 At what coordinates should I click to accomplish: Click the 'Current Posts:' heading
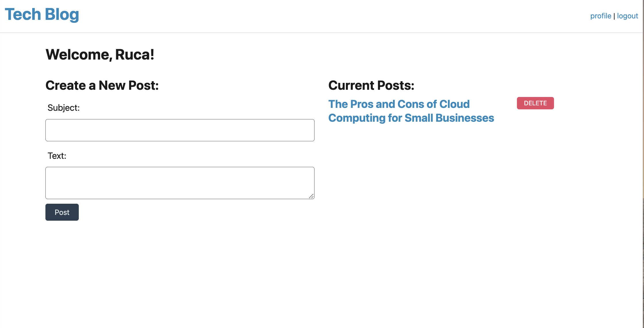coord(371,85)
